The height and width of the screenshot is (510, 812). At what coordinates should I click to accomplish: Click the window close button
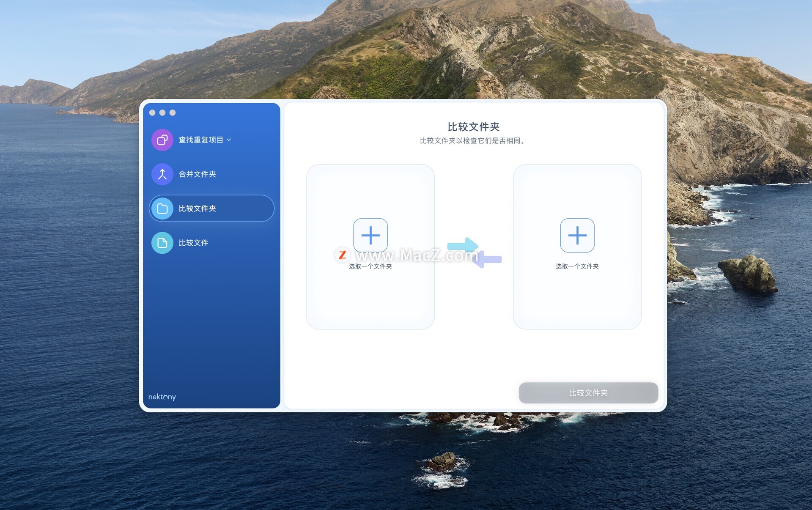[152, 112]
